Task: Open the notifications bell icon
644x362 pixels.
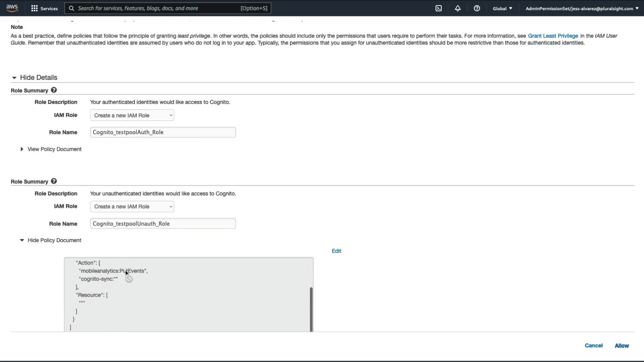Action: [x=458, y=8]
